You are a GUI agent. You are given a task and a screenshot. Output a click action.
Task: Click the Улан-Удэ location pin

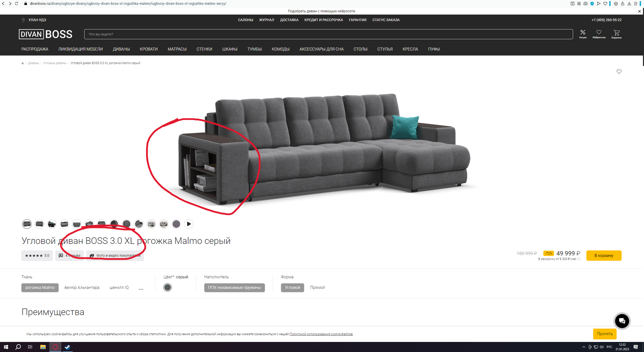23,20
